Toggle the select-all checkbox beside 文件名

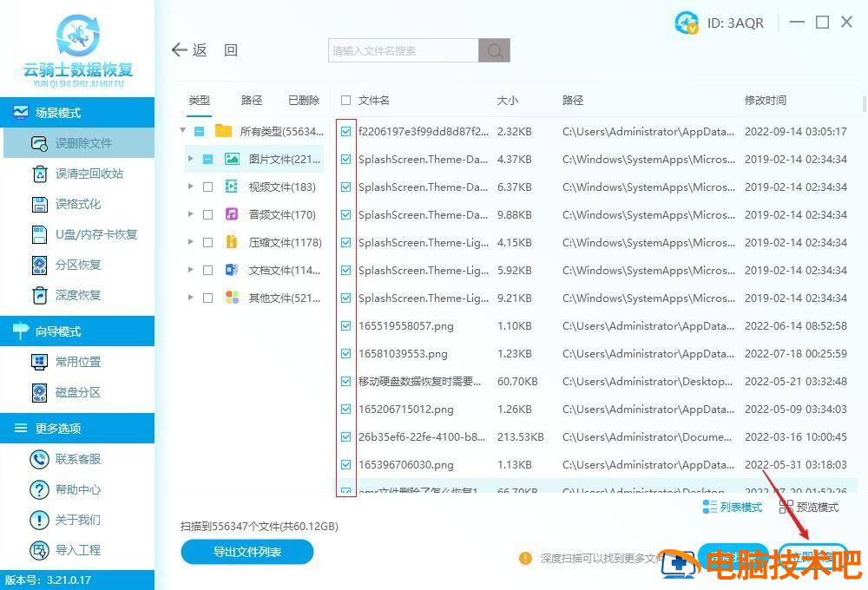(x=346, y=100)
